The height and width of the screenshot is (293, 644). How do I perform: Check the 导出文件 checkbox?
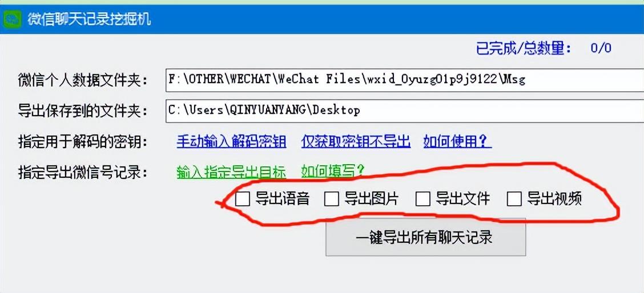tap(422, 199)
